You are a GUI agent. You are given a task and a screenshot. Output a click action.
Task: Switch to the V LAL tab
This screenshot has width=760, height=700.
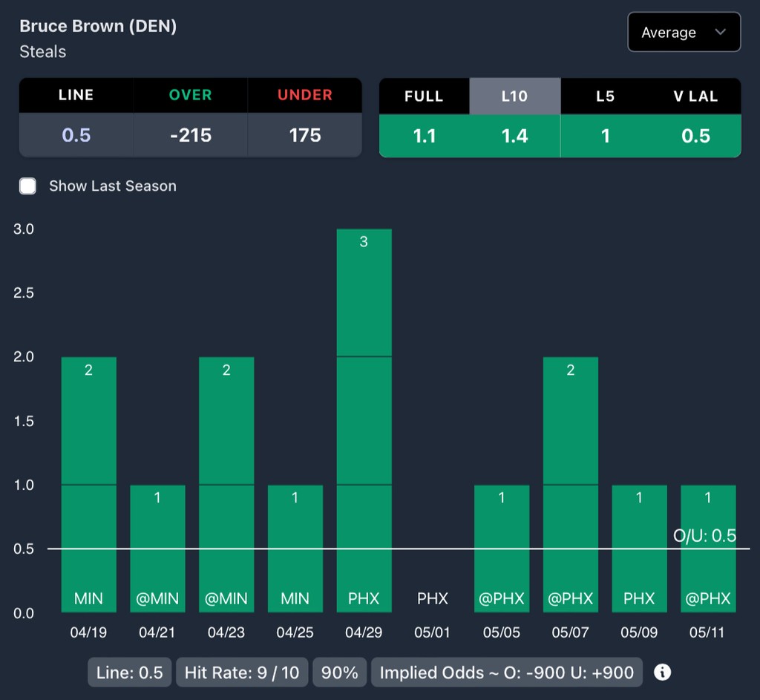pos(695,96)
